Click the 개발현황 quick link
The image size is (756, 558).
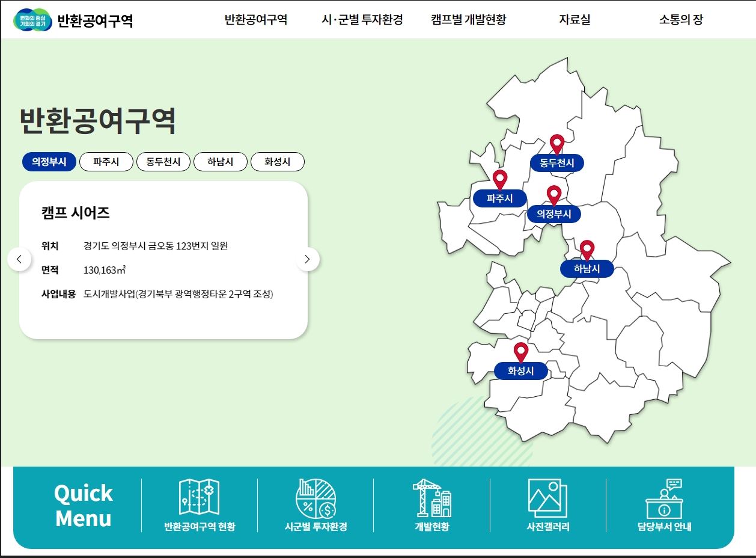[431, 527]
